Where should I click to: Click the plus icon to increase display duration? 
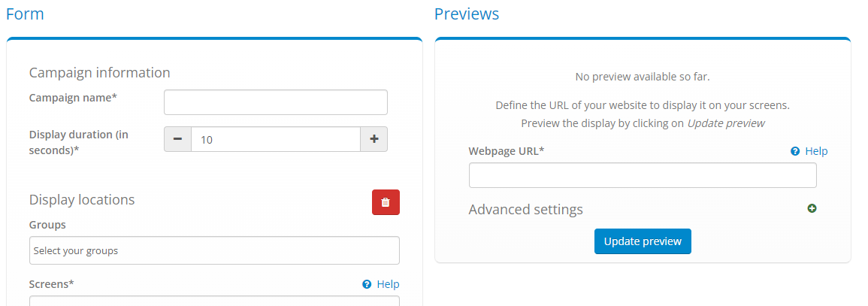click(x=374, y=139)
